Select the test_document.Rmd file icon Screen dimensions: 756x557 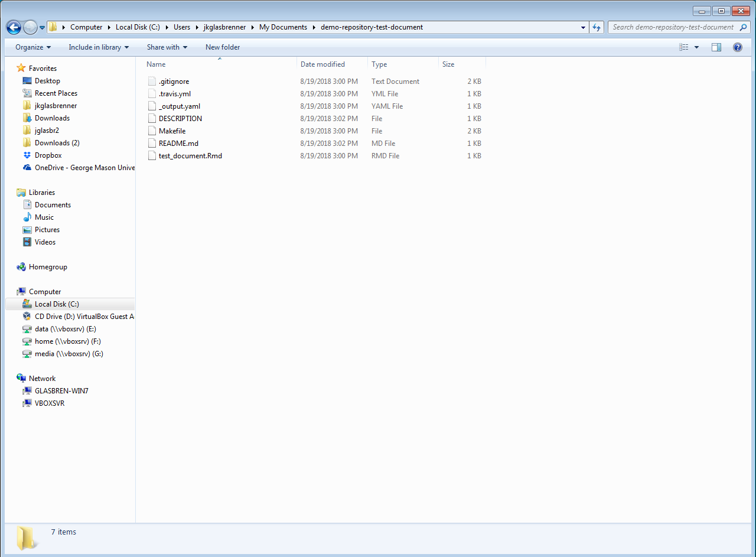tap(152, 156)
